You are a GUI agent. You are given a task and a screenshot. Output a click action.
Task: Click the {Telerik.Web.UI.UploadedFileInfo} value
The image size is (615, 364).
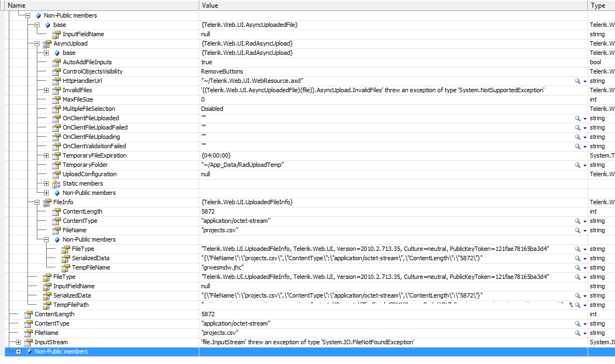click(x=247, y=203)
